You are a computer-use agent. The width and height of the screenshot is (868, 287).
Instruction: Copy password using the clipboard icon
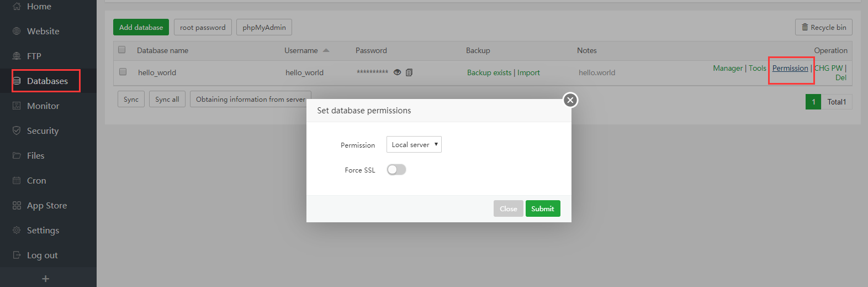point(409,72)
